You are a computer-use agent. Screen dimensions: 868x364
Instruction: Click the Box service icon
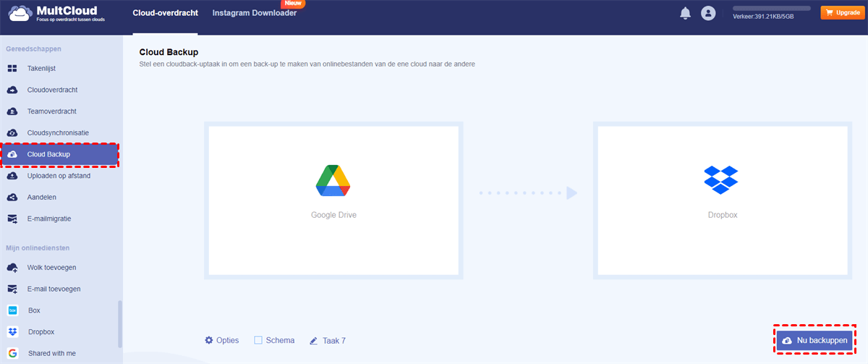(12, 310)
